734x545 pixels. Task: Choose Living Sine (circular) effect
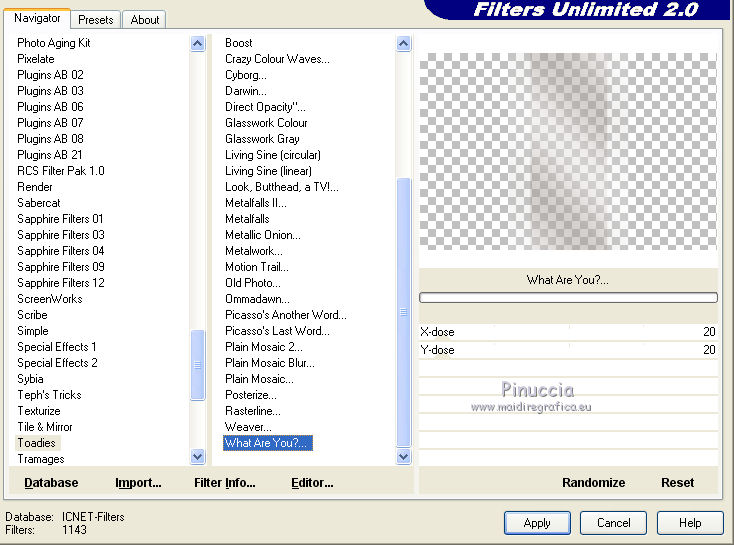(273, 155)
